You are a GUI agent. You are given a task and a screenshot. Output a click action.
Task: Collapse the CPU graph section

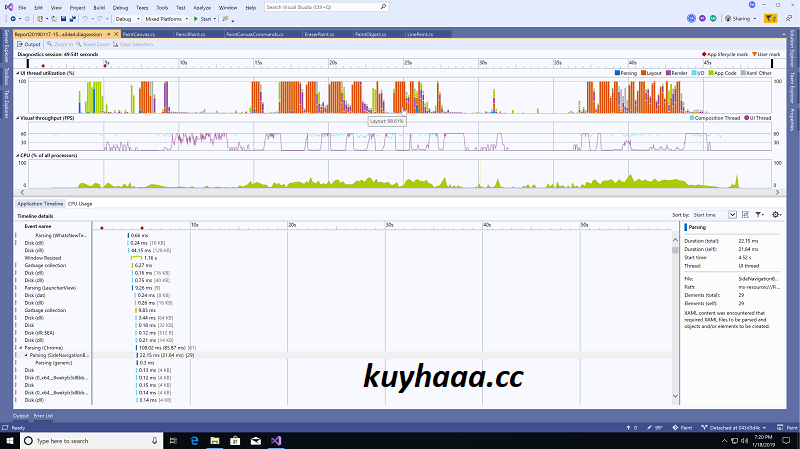(x=18, y=155)
